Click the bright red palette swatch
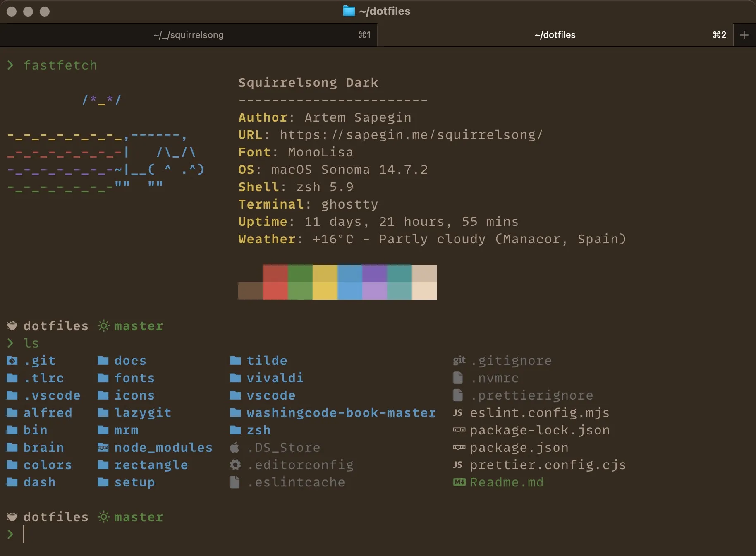The height and width of the screenshot is (556, 756). (275, 291)
